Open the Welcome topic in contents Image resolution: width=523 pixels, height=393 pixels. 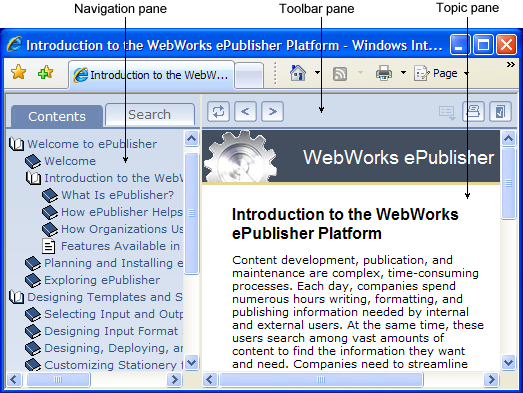(70, 161)
